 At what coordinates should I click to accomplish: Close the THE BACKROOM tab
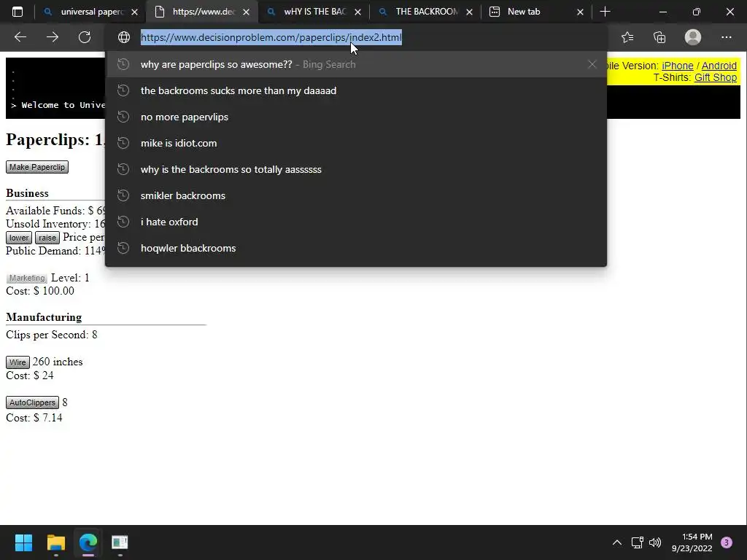[x=469, y=12]
